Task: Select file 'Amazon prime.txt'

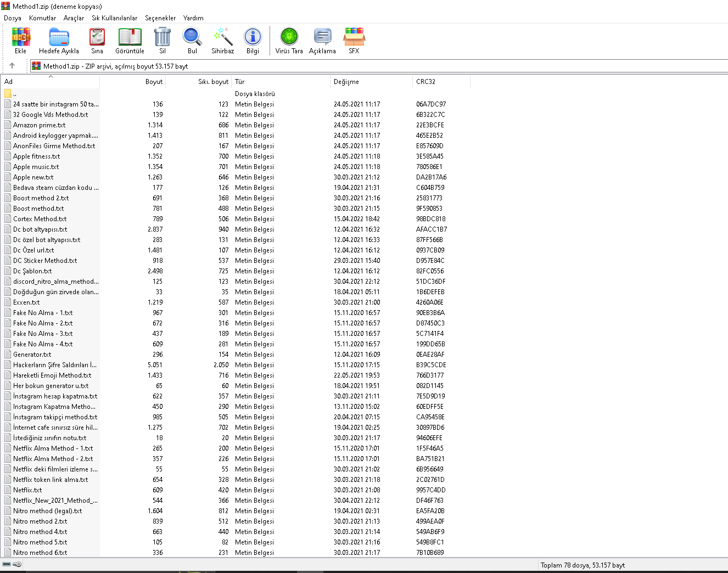Action: pos(39,125)
